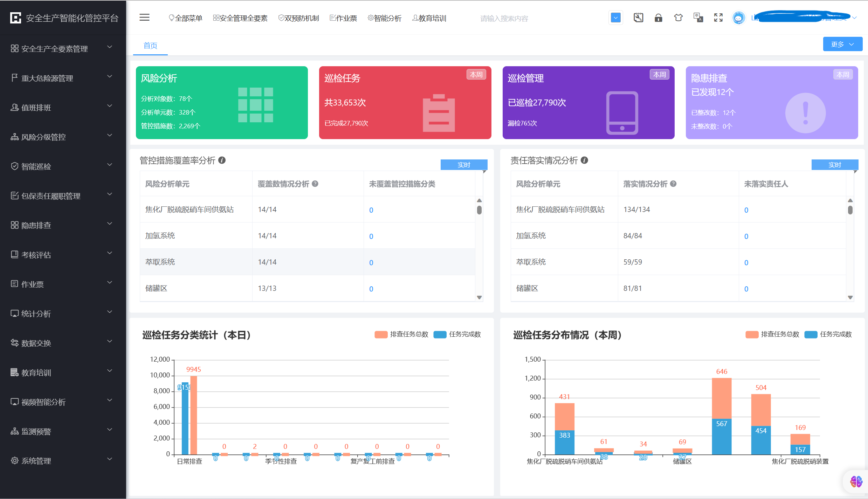The height and width of the screenshot is (499, 868).
Task: Open 全部菜单 in top navigation
Action: tap(185, 18)
